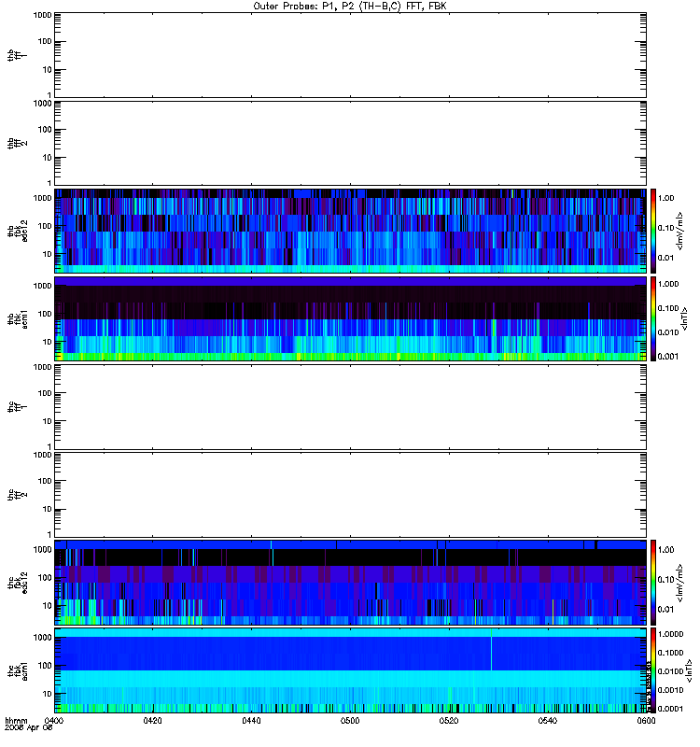Click the 0.0001 value on thc scm1 color bar
Image resolution: width=700 pixels, height=747 pixels.
click(670, 709)
